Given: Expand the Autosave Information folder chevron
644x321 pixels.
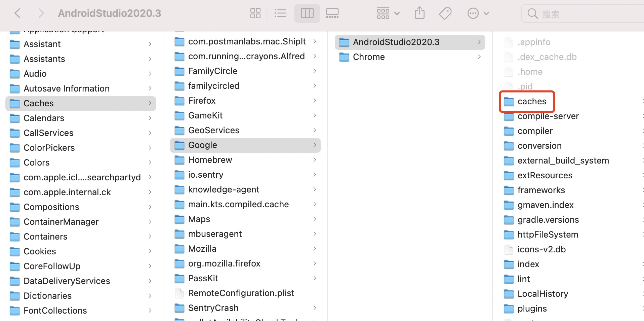Looking at the screenshot, I should click(150, 88).
